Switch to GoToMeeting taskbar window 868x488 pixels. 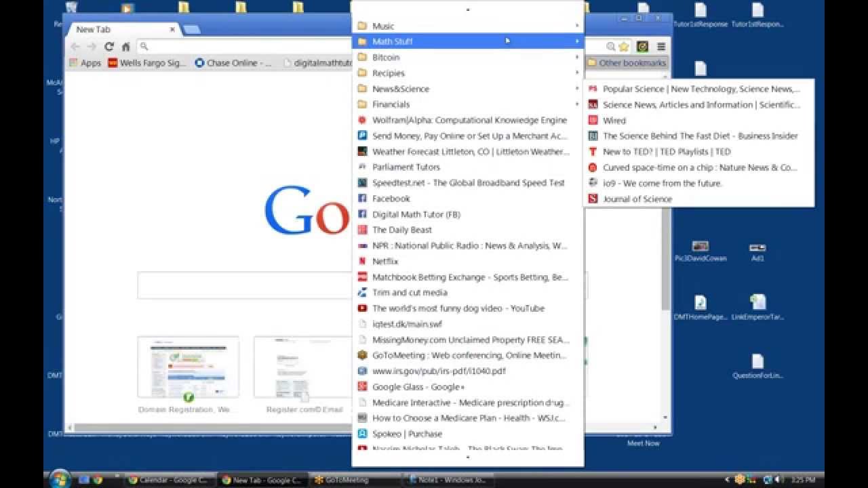(356, 480)
